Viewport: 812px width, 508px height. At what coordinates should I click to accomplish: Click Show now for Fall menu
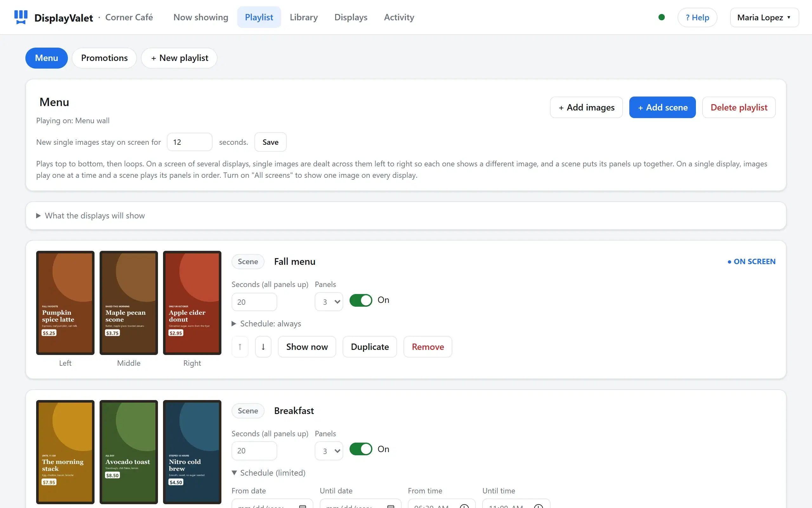pyautogui.click(x=307, y=347)
